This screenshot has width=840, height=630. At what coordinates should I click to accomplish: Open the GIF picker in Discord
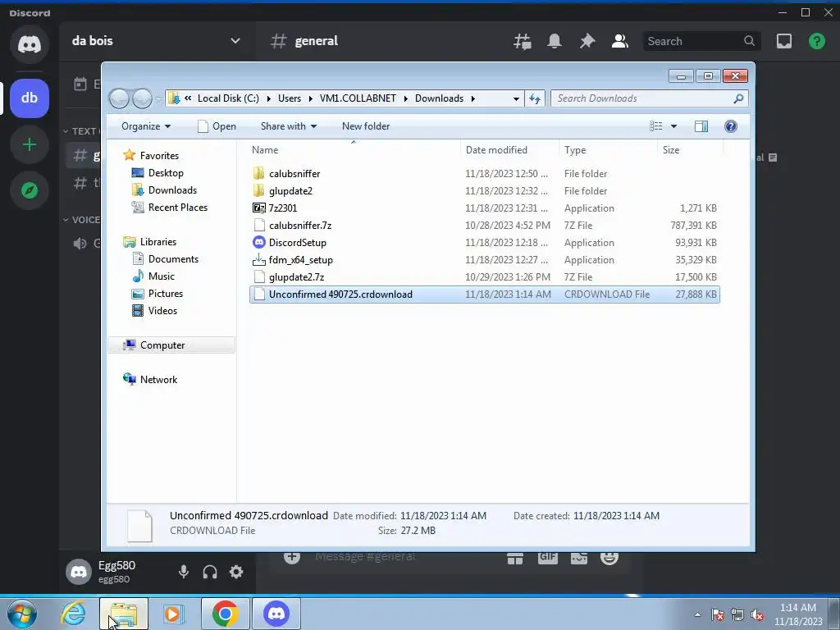coord(547,558)
